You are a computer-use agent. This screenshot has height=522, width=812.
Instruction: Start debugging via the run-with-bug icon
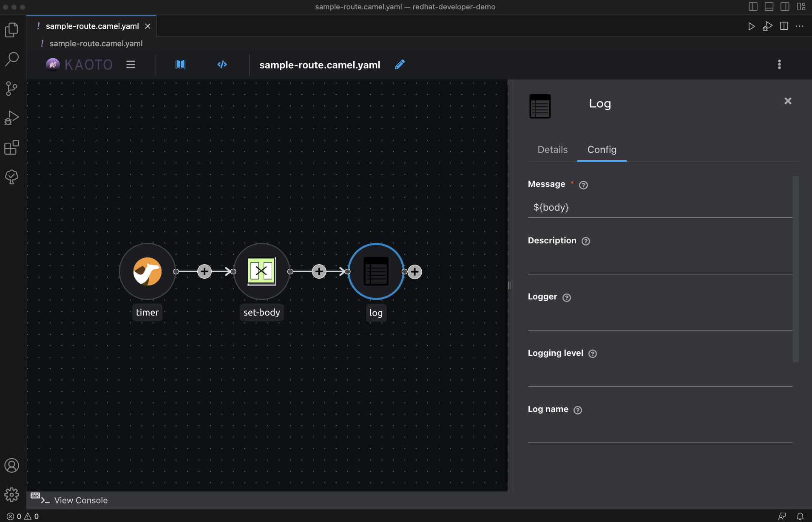coord(768,26)
